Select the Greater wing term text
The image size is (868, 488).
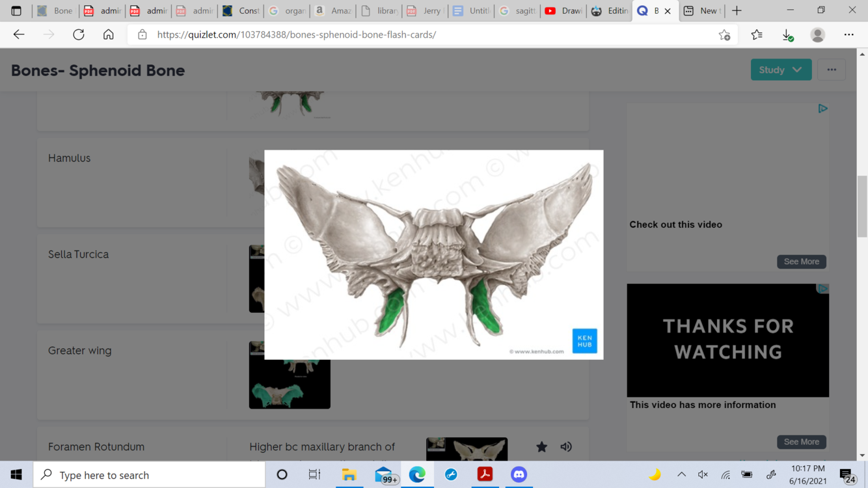pyautogui.click(x=79, y=351)
